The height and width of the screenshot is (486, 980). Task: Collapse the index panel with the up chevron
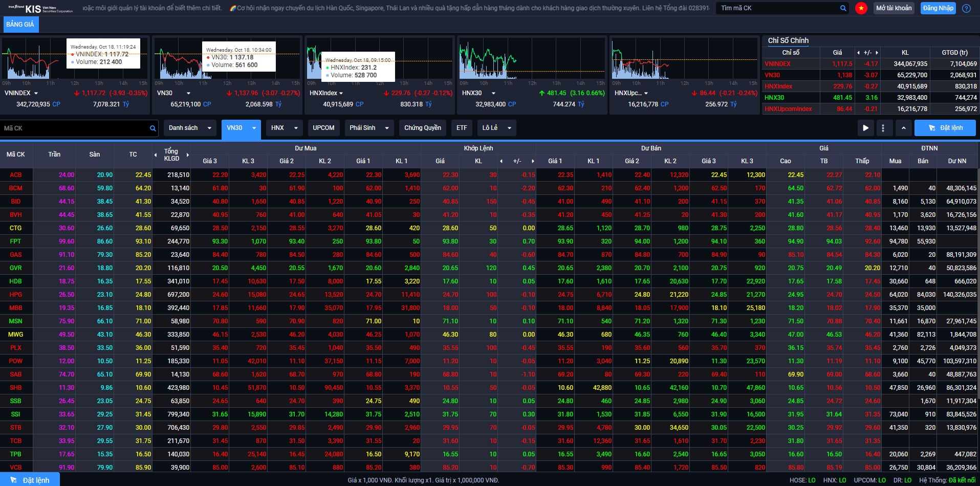pos(903,128)
